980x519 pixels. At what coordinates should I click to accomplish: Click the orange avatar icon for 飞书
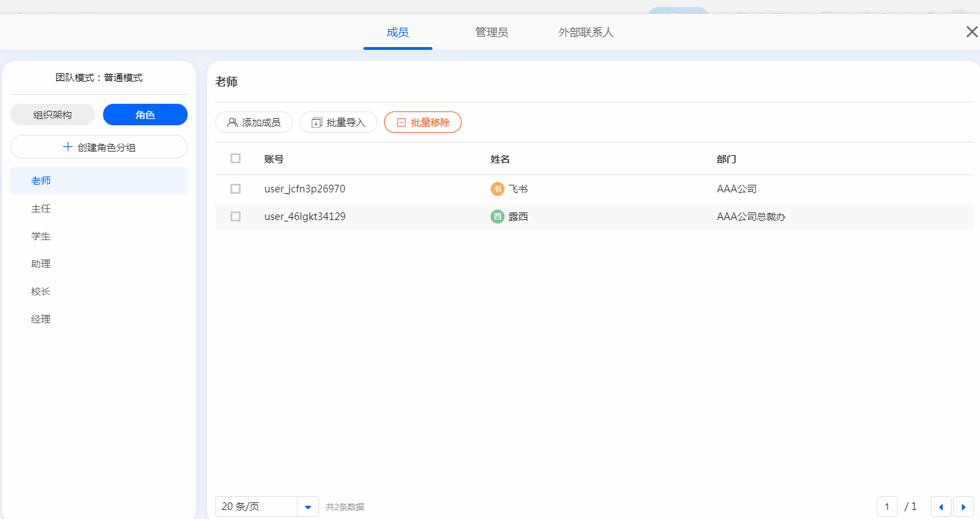[497, 189]
